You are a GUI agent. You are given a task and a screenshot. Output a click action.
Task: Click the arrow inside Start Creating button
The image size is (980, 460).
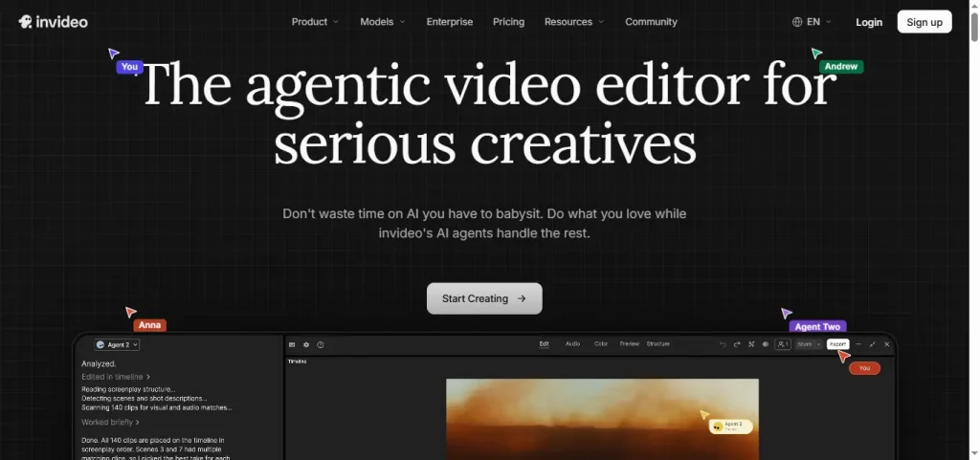click(522, 299)
